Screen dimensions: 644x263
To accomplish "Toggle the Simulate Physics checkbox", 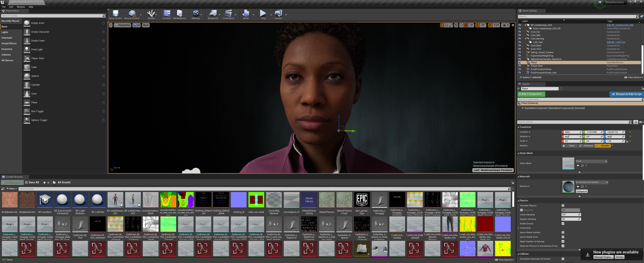I will (x=563, y=206).
